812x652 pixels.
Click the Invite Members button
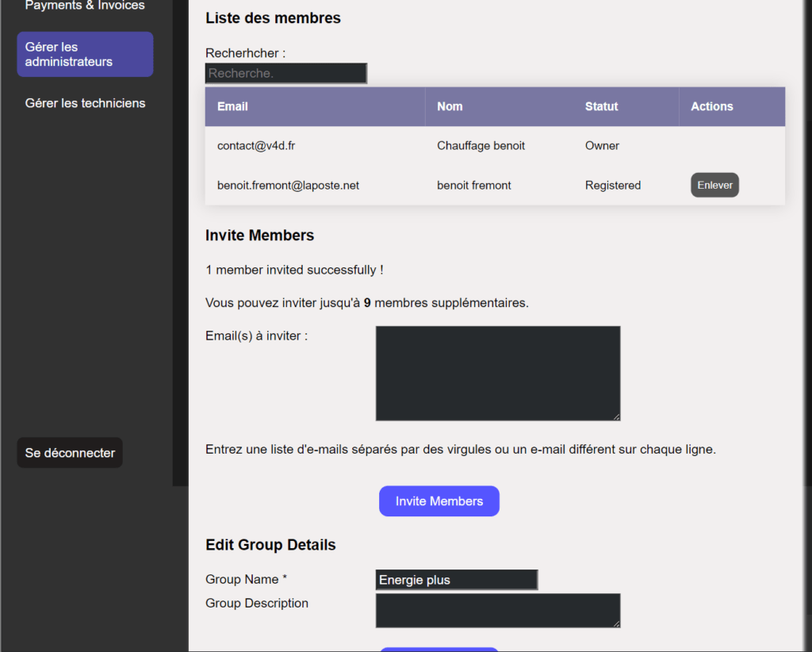click(x=439, y=501)
